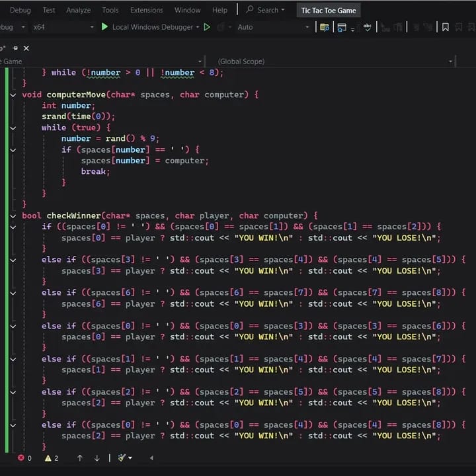Collapse the while (true) loop fold arrow

pos(13,128)
